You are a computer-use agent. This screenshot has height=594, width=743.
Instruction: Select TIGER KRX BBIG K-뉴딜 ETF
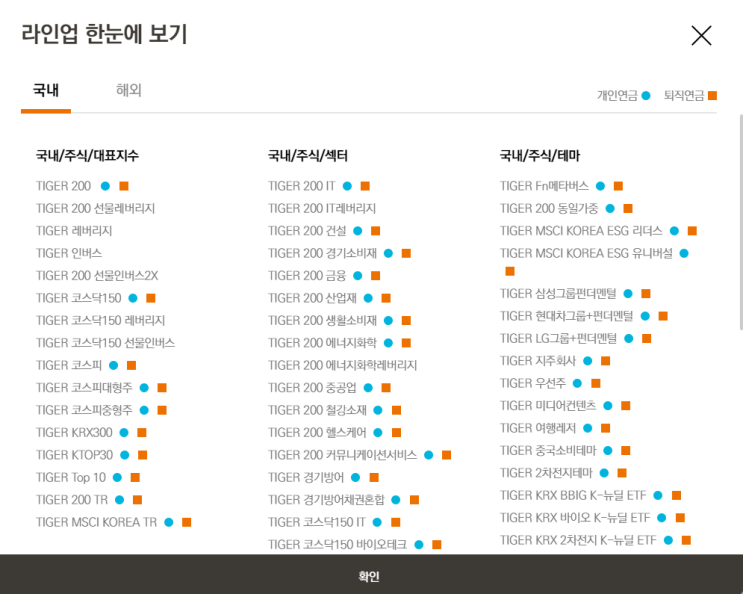pos(573,495)
